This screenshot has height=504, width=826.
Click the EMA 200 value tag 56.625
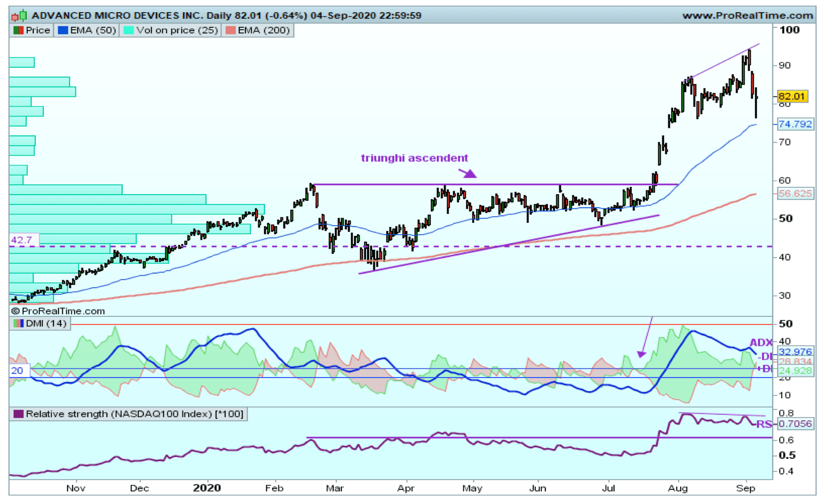pyautogui.click(x=795, y=193)
